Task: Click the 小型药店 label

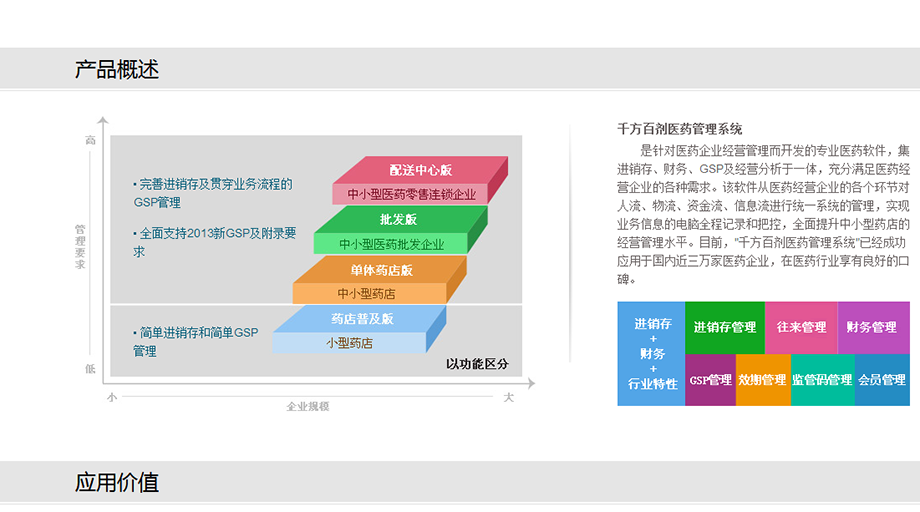Action: pyautogui.click(x=349, y=343)
